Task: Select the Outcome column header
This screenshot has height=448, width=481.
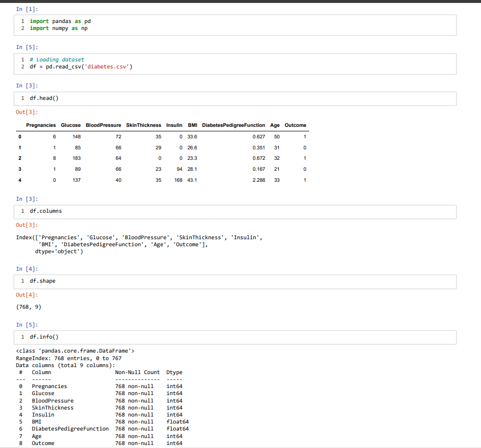Action: click(x=295, y=125)
